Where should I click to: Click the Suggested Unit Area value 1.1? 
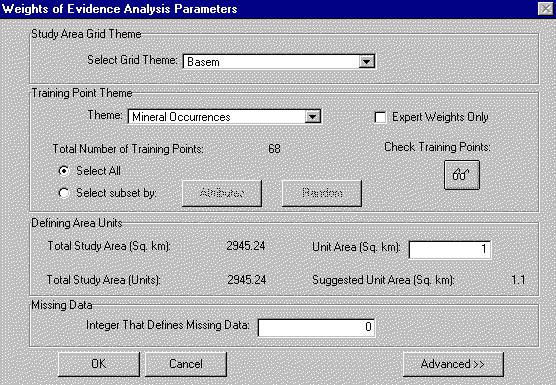[x=518, y=280]
